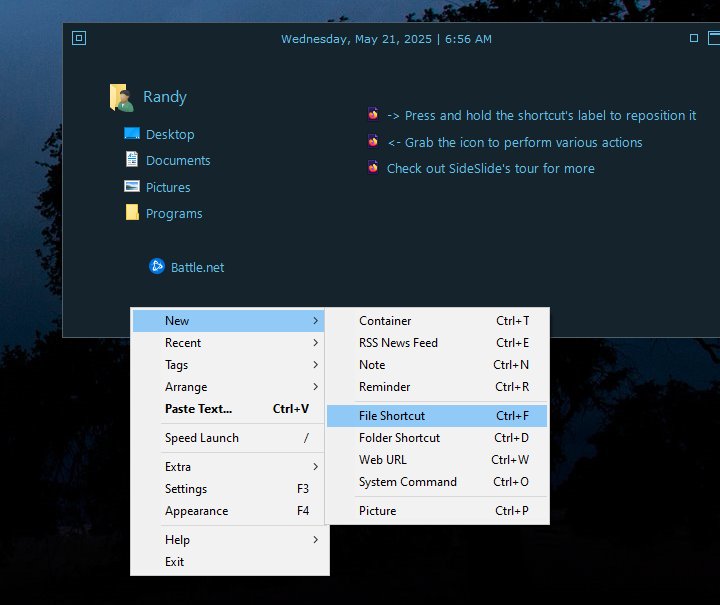Open Appearance from the menu
Screen dimensions: 720x605
point(229,511)
